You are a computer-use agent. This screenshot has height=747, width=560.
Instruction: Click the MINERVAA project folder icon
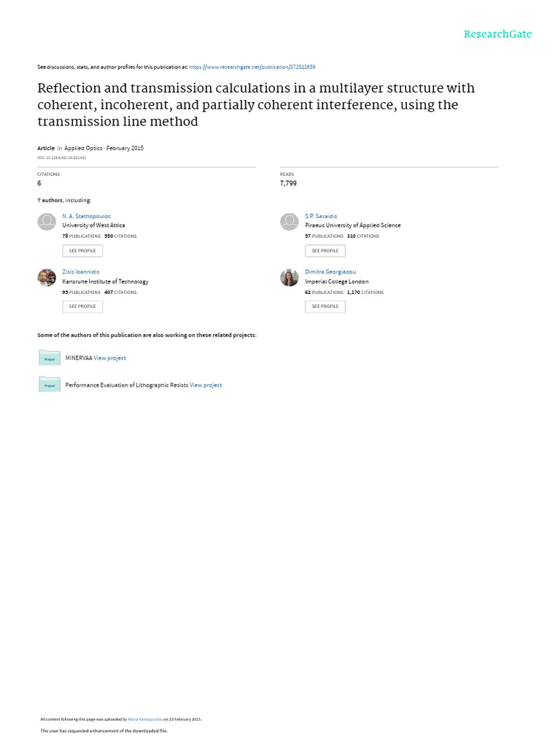50,357
